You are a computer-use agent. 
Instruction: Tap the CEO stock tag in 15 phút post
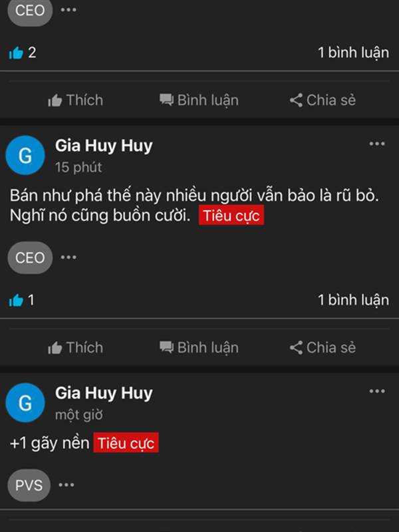pyautogui.click(x=30, y=257)
